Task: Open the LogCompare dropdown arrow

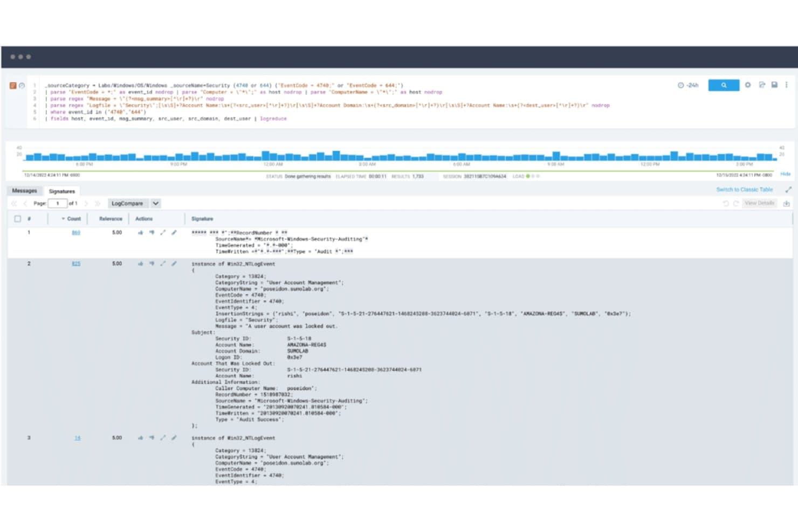Action: point(155,204)
